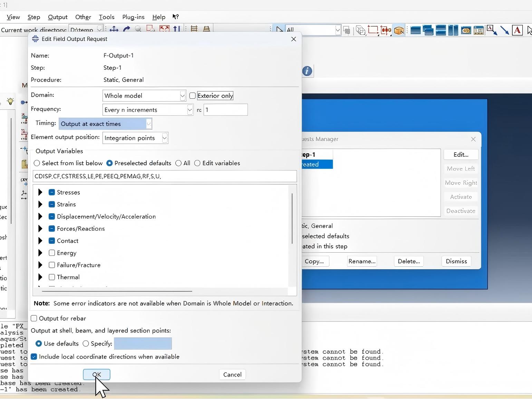Screen dimensions: 532x399
Task: Open the Plug-ins menu
Action: (x=133, y=17)
